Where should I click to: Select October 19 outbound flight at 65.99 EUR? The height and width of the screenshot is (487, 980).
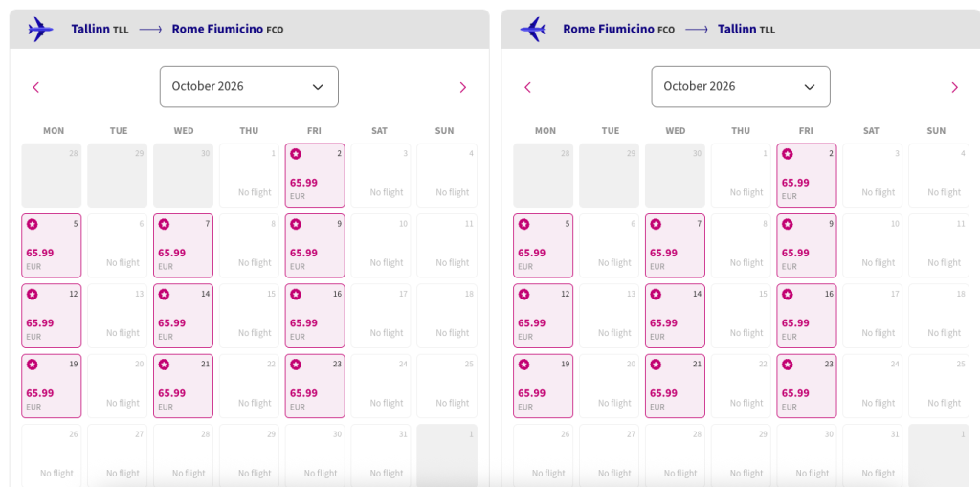point(51,386)
